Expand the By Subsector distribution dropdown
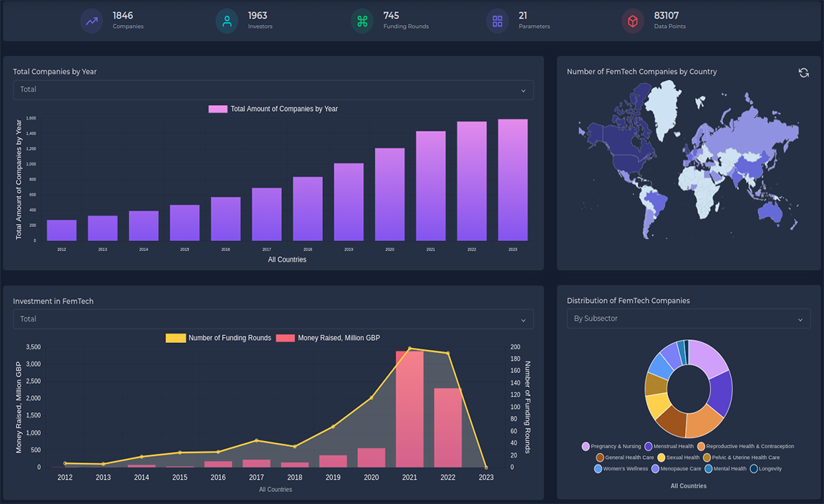 click(x=688, y=319)
